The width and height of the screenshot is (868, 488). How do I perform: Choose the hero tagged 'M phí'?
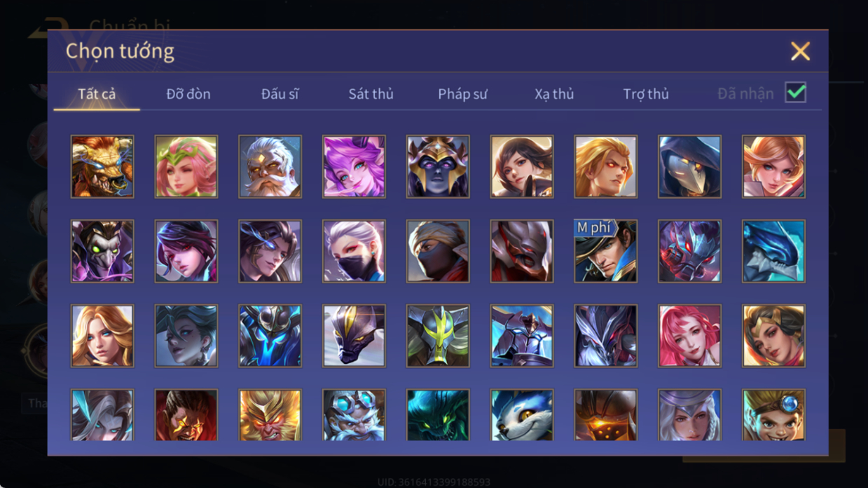(606, 251)
